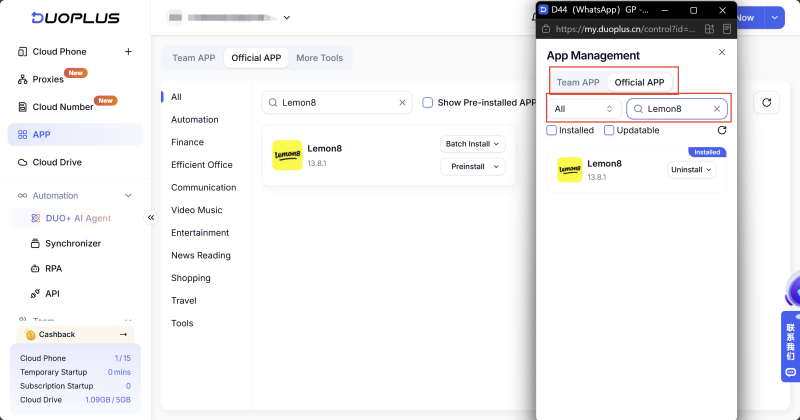Screen dimensions: 800x420
Task: Click the Cashback arrow icon
Action: tap(123, 334)
